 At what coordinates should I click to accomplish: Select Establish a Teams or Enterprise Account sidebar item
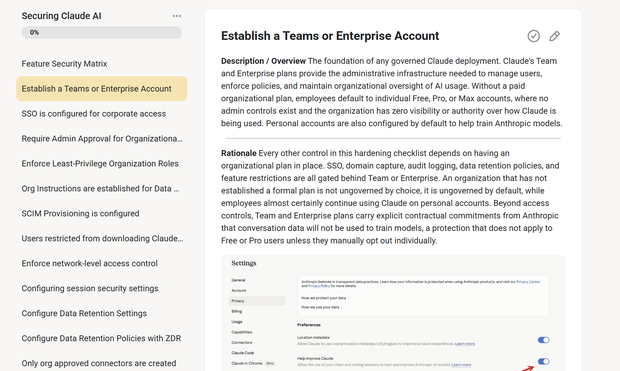click(x=102, y=89)
